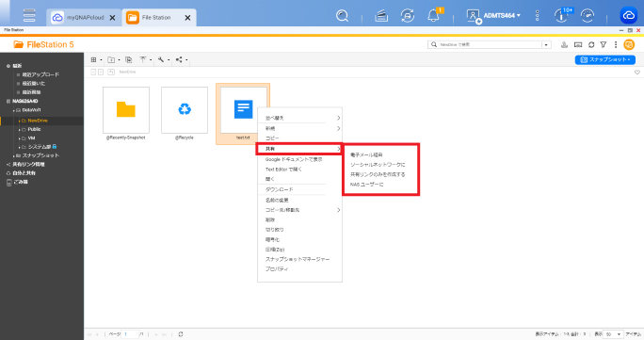Viewport: 644px width, 340px height.
Task: Click the search magnifier icon in top bar
Action: [342, 16]
